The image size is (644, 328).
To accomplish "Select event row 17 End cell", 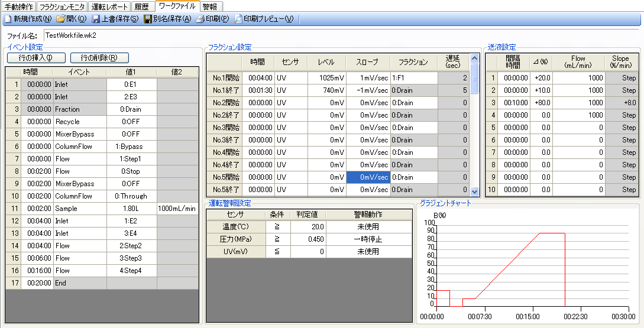I will tap(80, 283).
